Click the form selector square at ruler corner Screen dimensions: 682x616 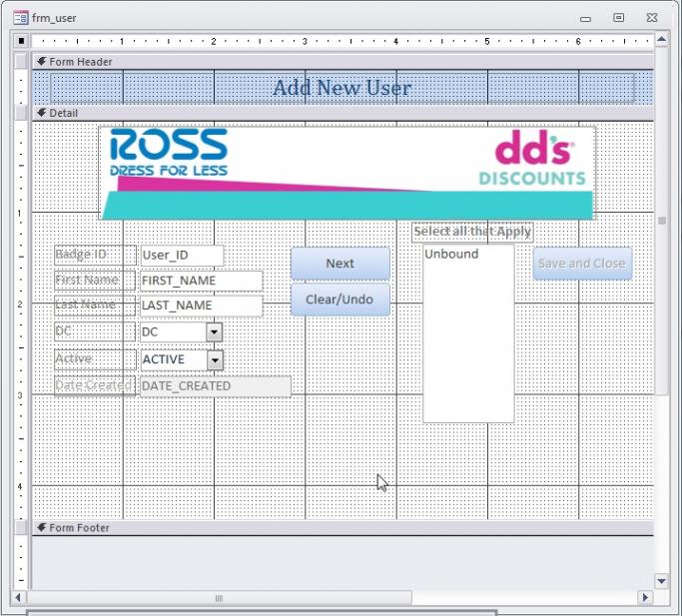pyautogui.click(x=21, y=41)
